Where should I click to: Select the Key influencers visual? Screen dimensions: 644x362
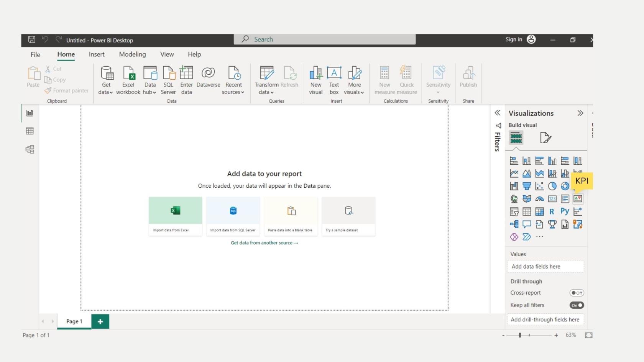578,211
